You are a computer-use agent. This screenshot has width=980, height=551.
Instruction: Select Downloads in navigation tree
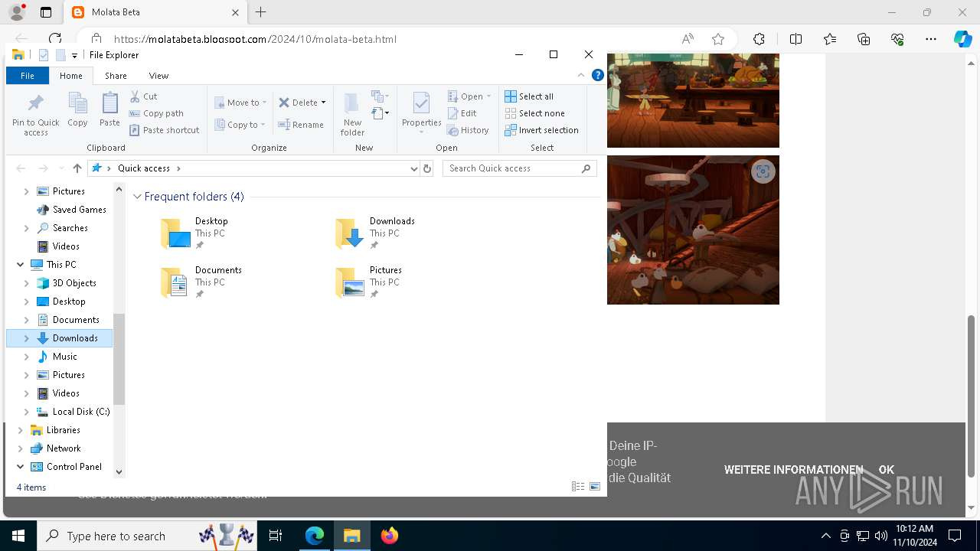[60, 338]
